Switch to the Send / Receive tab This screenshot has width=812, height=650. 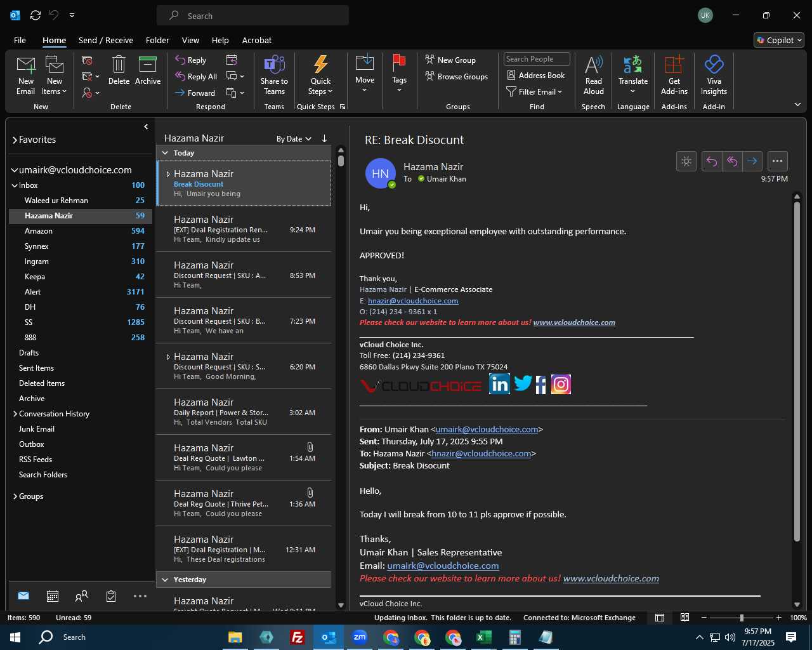105,40
